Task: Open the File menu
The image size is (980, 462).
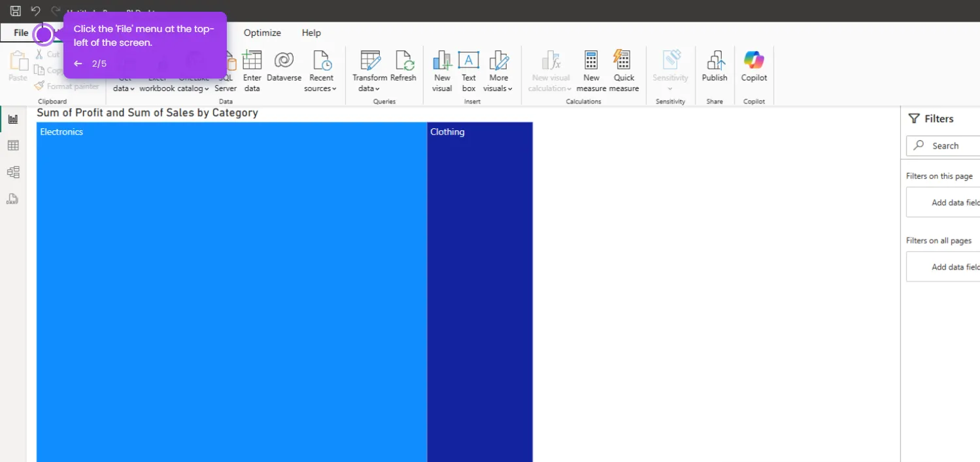Action: (21, 33)
